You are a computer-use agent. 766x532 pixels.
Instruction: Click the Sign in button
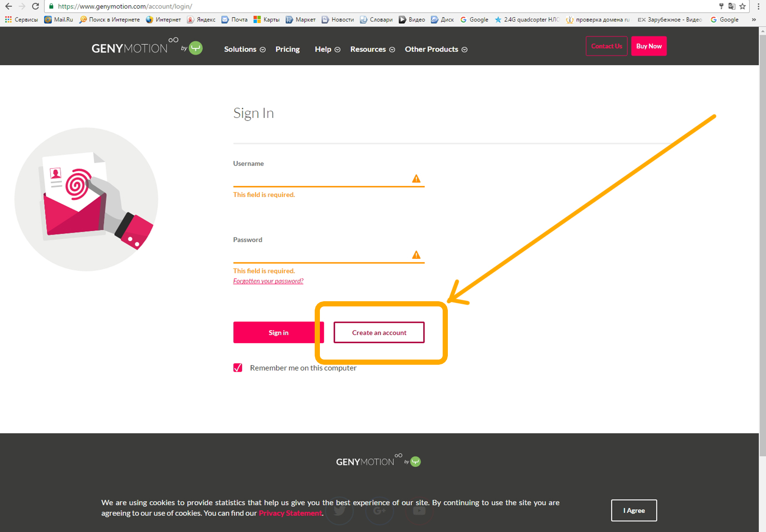click(278, 332)
